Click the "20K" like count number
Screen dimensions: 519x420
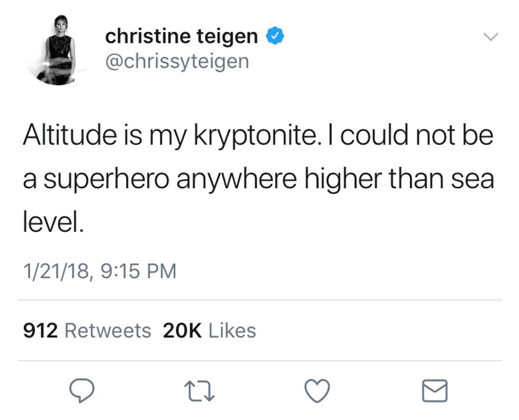183,331
